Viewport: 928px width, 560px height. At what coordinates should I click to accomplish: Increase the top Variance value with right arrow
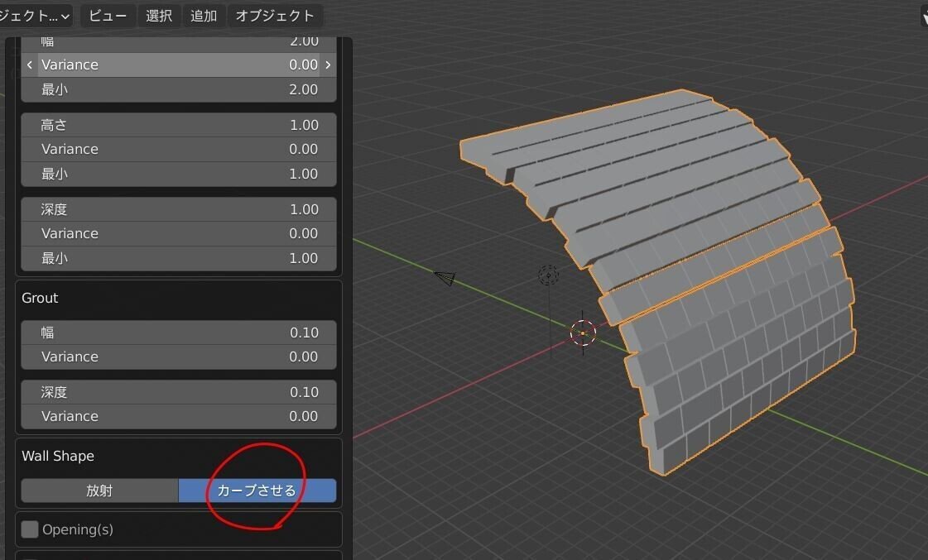tap(329, 65)
